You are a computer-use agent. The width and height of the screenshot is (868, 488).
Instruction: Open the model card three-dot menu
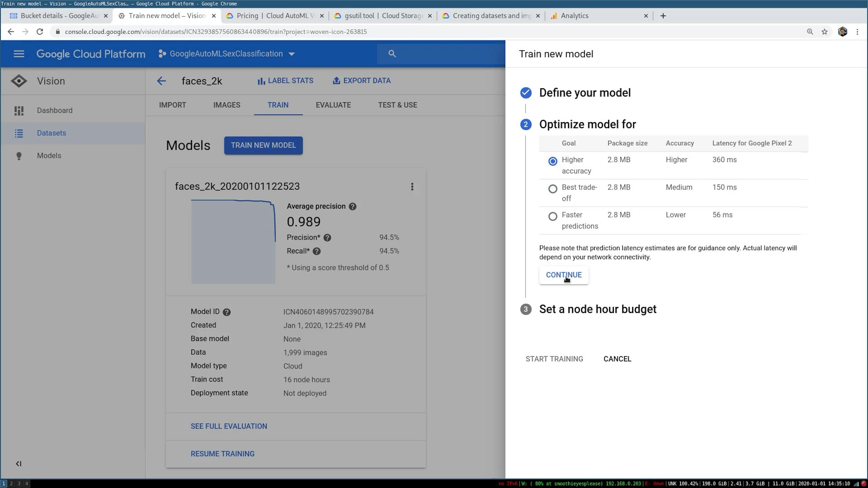(x=412, y=187)
